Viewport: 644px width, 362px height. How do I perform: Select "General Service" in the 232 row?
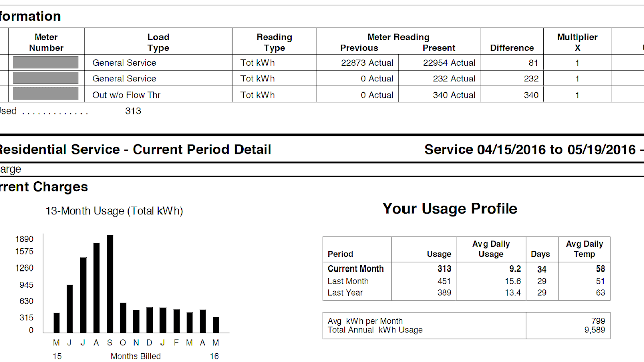point(124,79)
